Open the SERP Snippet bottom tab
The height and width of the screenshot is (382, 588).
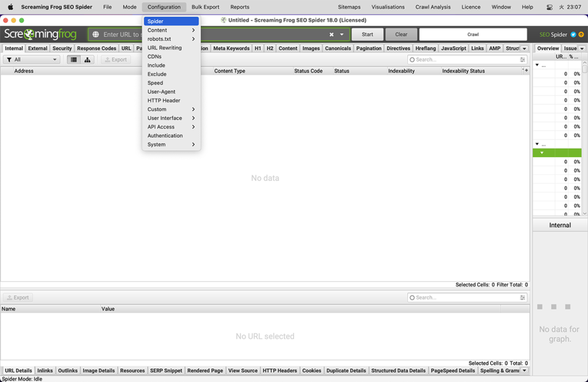(166, 371)
